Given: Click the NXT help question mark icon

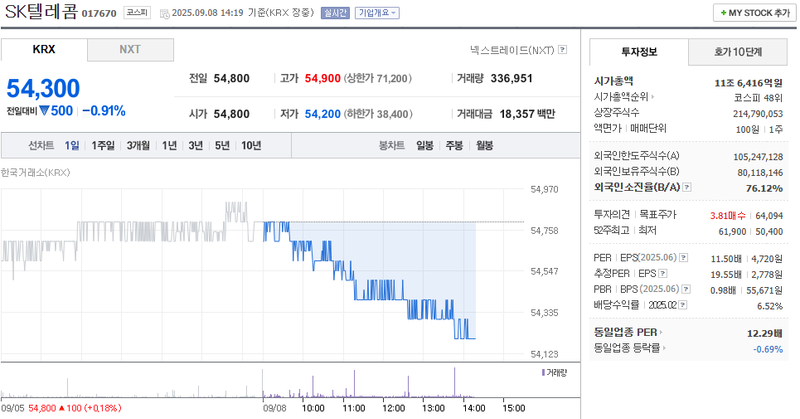Looking at the screenshot, I should [562, 50].
